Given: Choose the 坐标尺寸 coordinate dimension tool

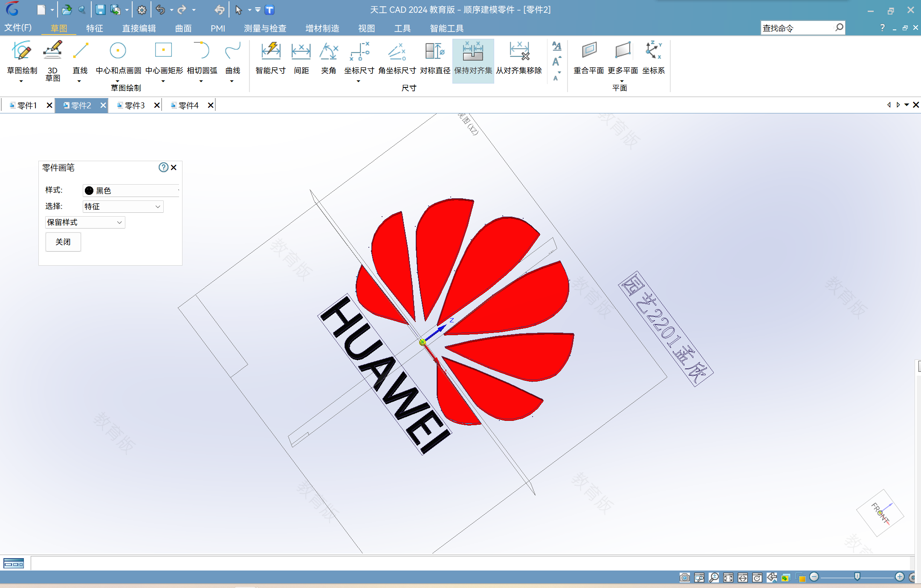Looking at the screenshot, I should click(359, 58).
